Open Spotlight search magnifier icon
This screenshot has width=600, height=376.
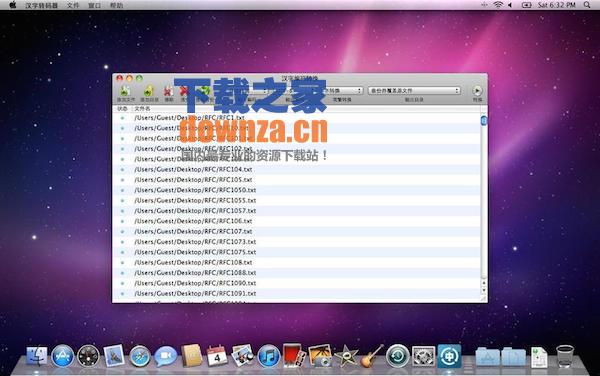tap(587, 5)
